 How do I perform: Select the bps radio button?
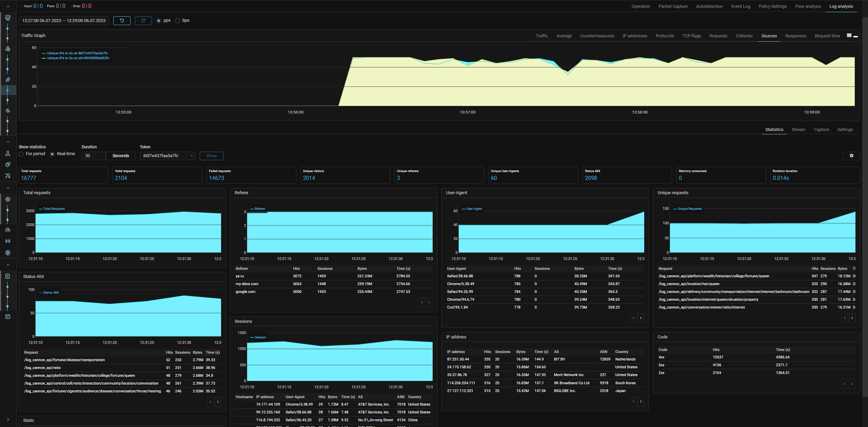[178, 21]
